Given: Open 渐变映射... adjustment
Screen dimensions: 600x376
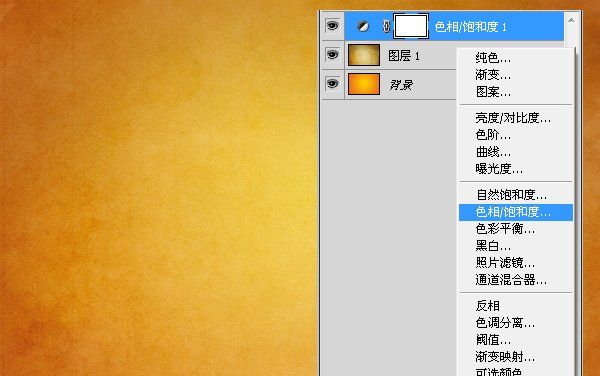Looking at the screenshot, I should pos(505,356).
